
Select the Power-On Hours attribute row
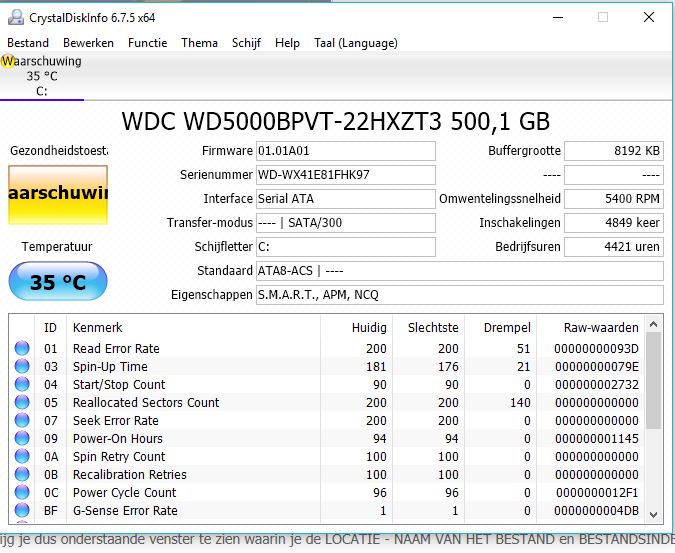[327, 439]
